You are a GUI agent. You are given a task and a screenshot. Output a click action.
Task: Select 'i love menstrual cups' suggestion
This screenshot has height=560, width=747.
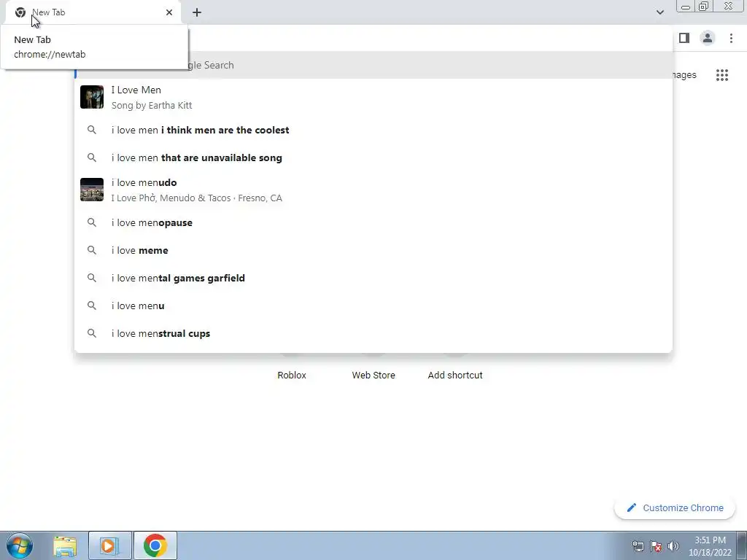tap(373, 333)
